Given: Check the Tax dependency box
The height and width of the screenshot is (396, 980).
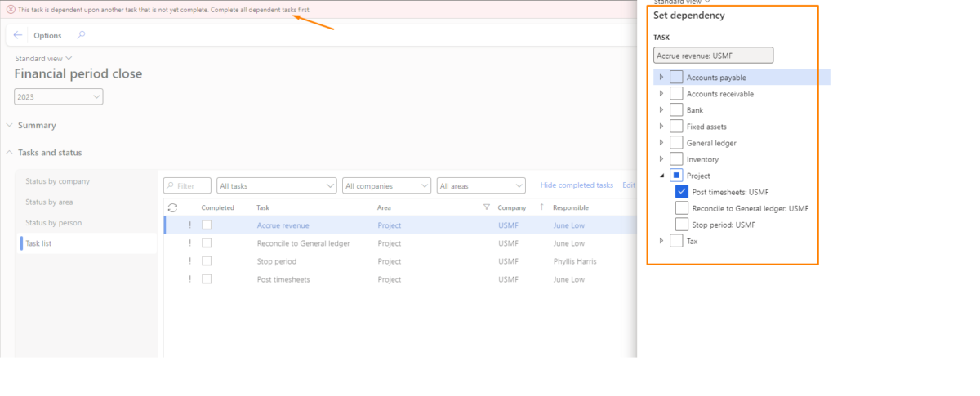Looking at the screenshot, I should pos(676,241).
